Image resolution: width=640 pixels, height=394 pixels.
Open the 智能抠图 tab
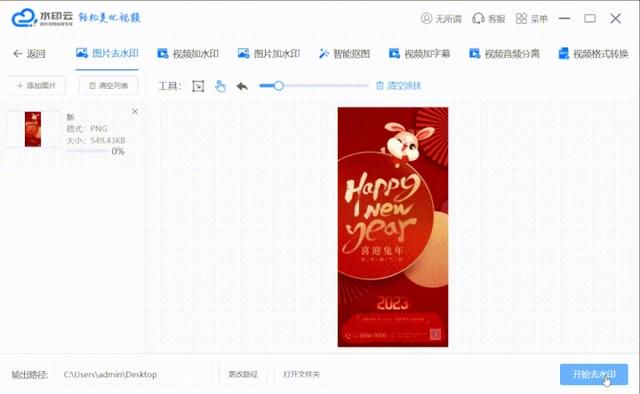pos(344,53)
